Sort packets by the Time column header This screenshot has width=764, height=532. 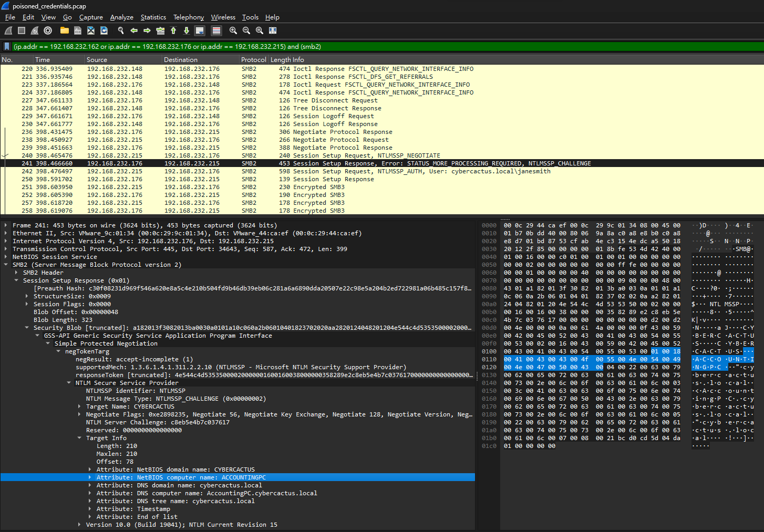pyautogui.click(x=59, y=60)
